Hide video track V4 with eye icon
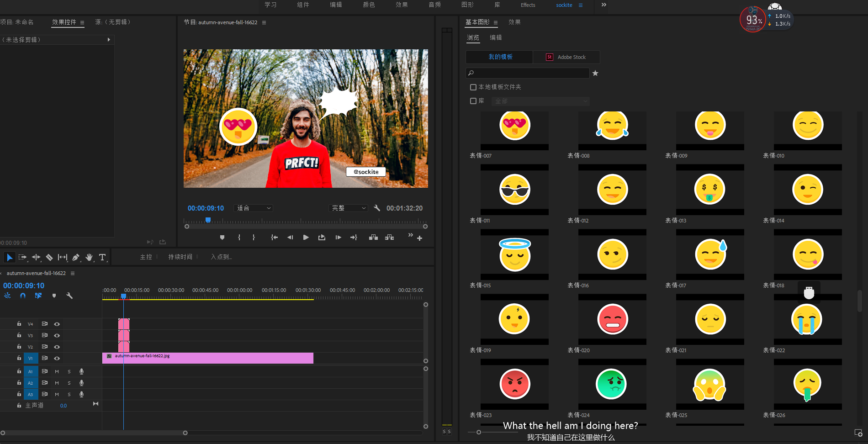 click(57, 324)
